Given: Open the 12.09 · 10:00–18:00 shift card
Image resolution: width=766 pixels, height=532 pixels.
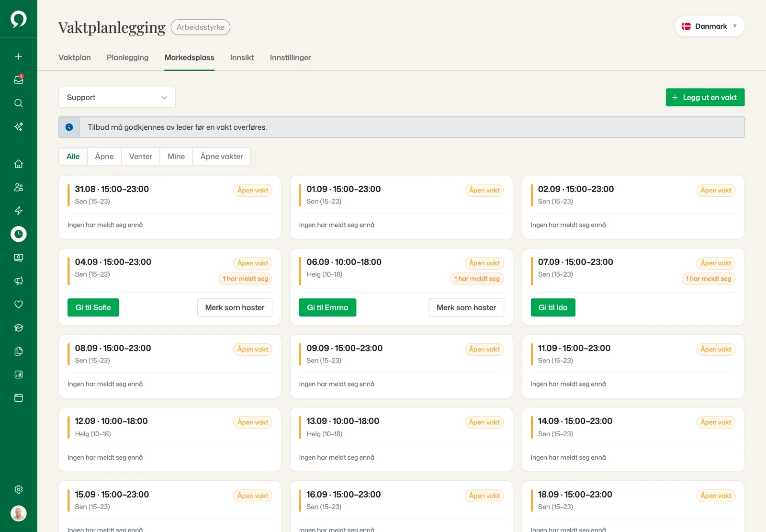Looking at the screenshot, I should [x=170, y=439].
